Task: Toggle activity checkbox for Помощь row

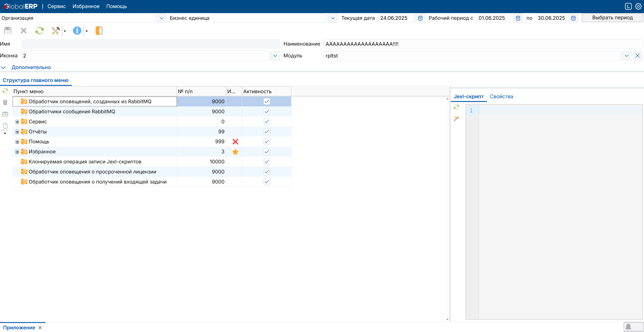Action: tap(266, 142)
